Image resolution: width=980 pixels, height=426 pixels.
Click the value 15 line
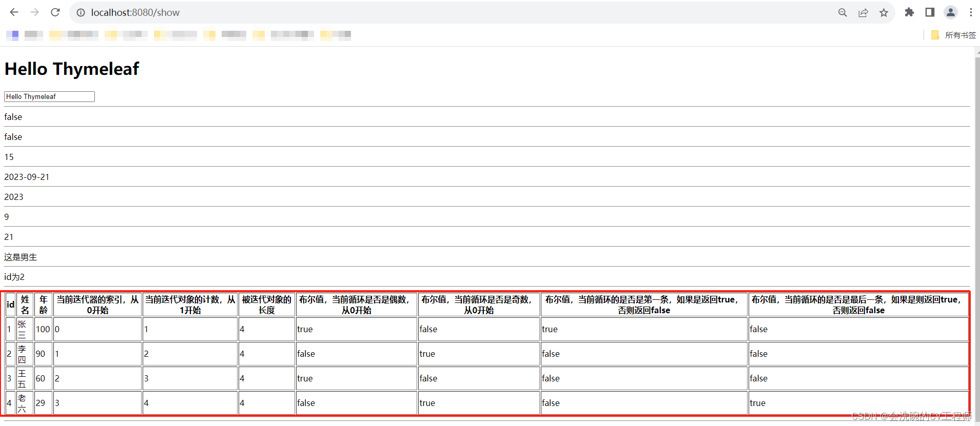9,157
